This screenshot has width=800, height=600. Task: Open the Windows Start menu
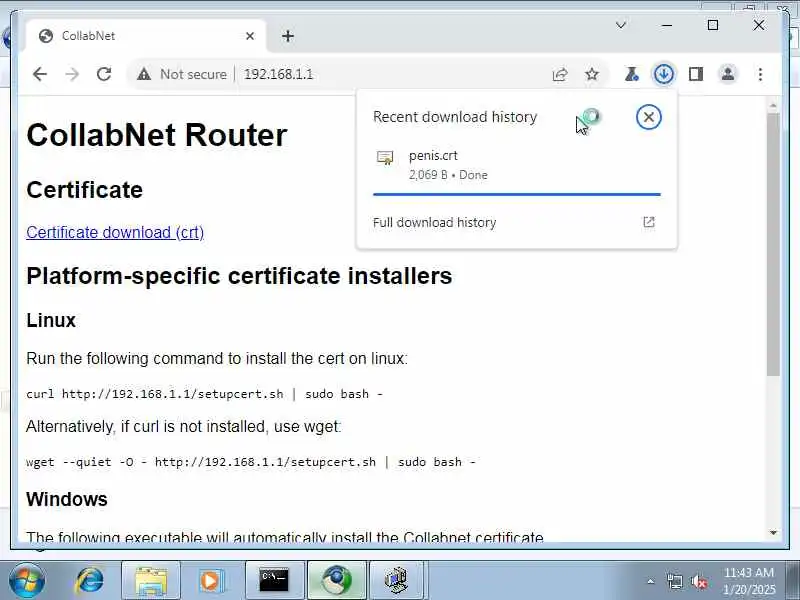click(26, 581)
